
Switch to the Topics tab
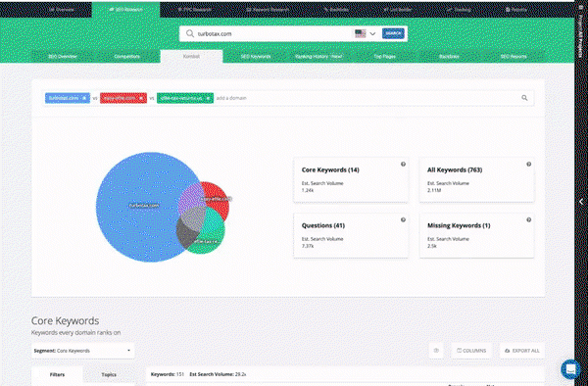[109, 374]
